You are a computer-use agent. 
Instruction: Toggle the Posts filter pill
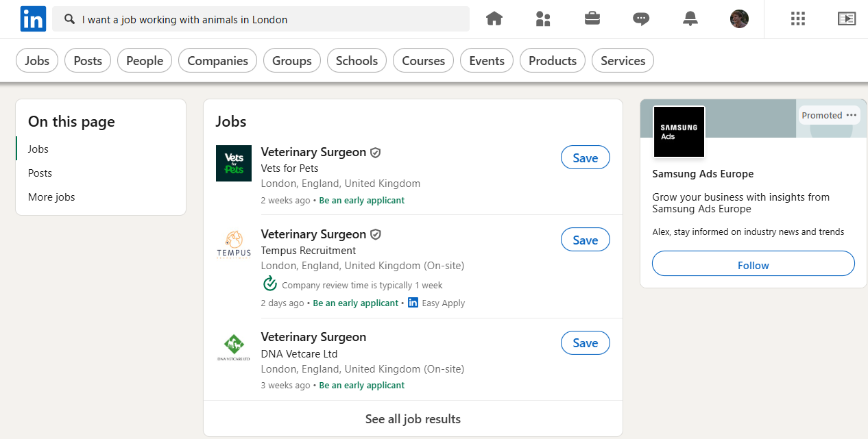pos(88,61)
